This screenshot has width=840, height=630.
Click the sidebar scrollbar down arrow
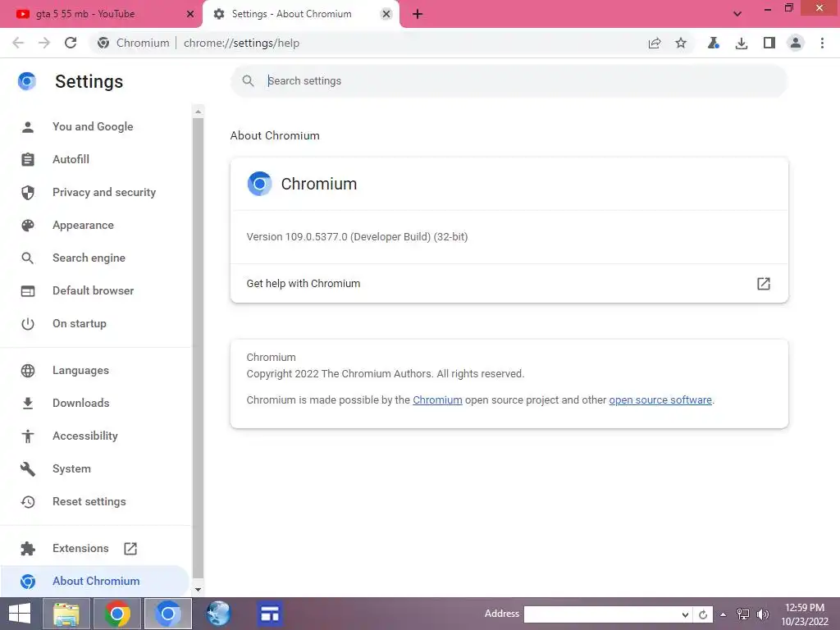198,589
